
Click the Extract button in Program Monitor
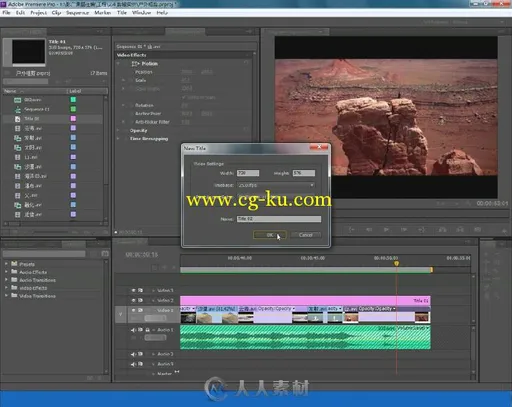(460, 230)
